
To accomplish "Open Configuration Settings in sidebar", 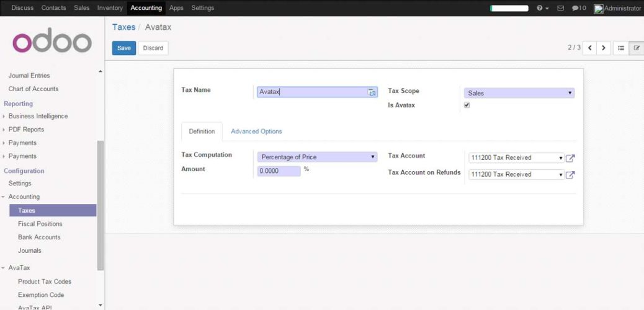I will [x=20, y=184].
